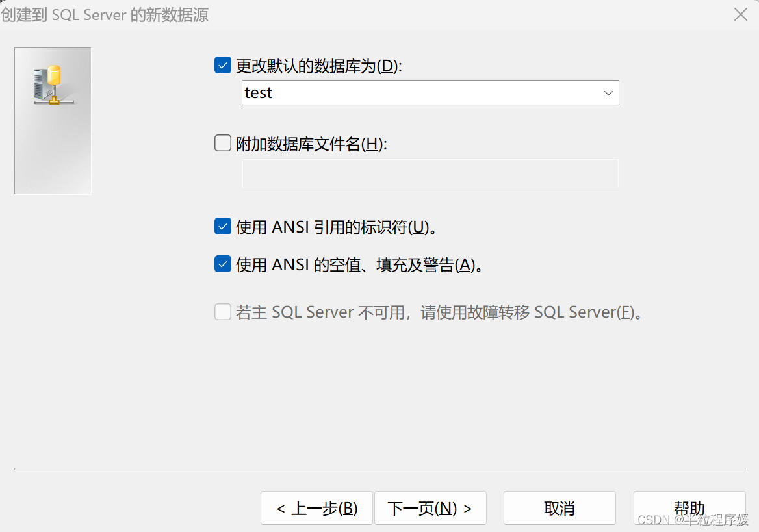Click the checked blue 更改默认的数据库 checkmark
This screenshot has width=759, height=532.
(223, 65)
